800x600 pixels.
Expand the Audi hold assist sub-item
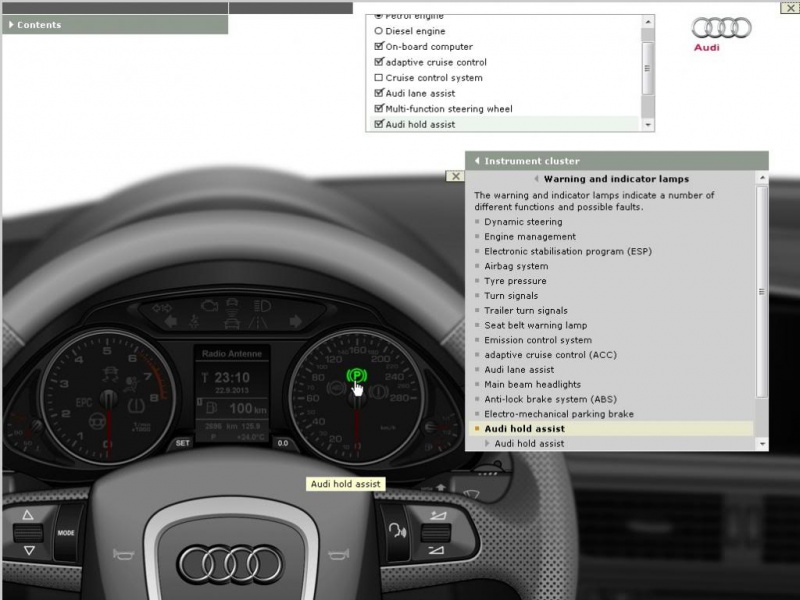(488, 443)
